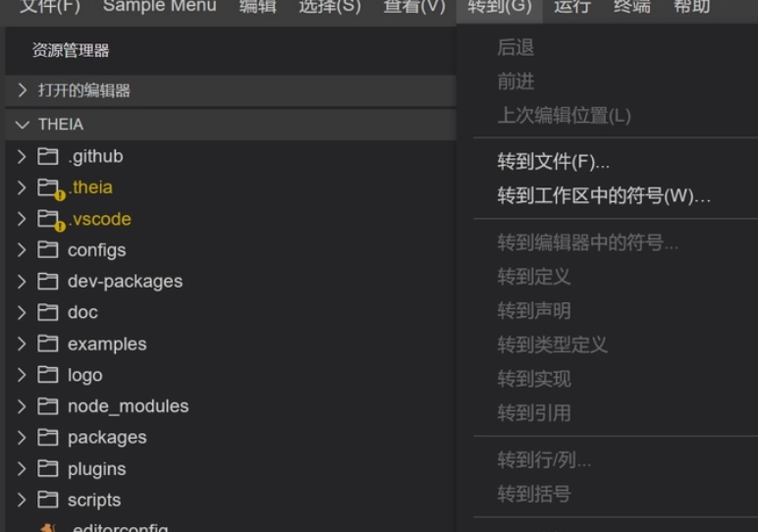The image size is (758, 532).
Task: Open the 帮助 menu
Action: 692,7
